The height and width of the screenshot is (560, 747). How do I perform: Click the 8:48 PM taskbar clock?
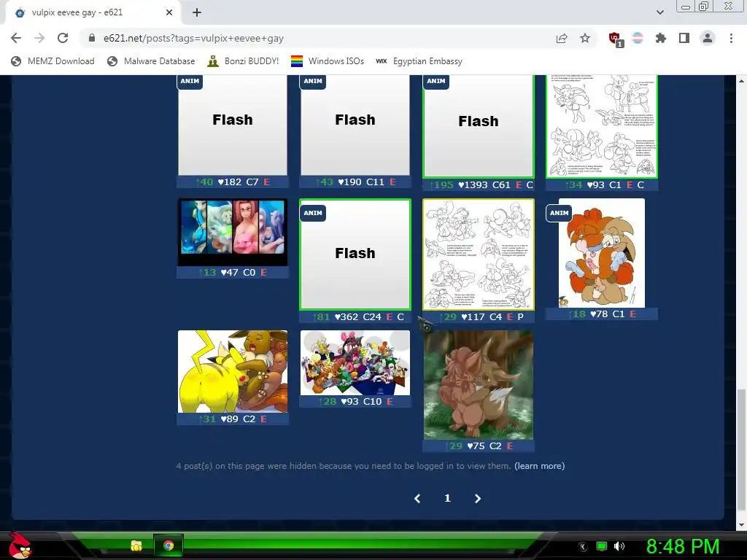tap(683, 546)
